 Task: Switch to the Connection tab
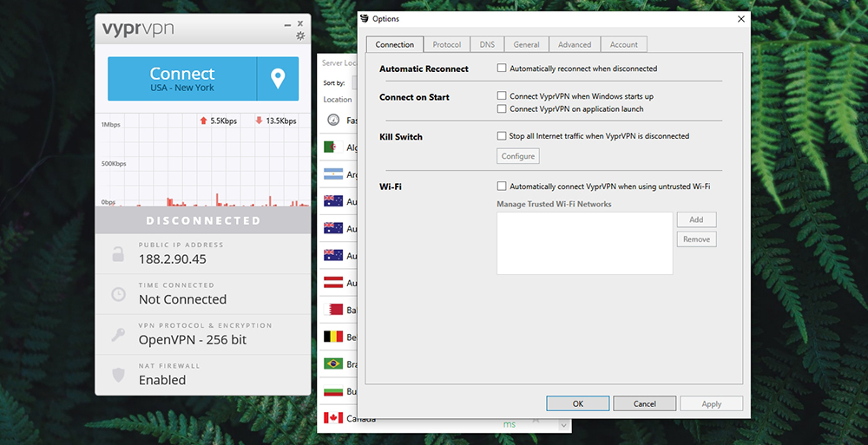coord(395,44)
